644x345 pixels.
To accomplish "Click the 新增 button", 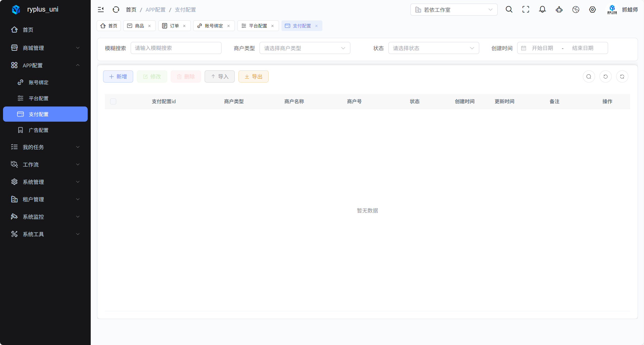I will [118, 76].
